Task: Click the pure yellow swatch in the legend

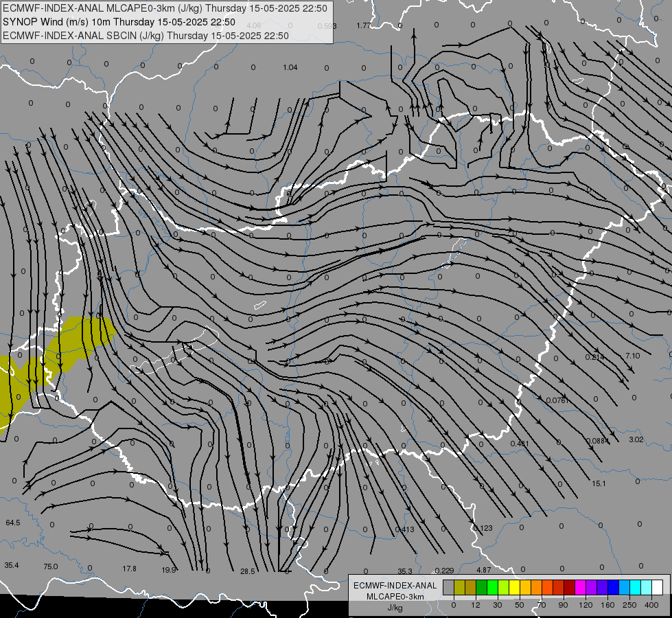Action: point(514,587)
